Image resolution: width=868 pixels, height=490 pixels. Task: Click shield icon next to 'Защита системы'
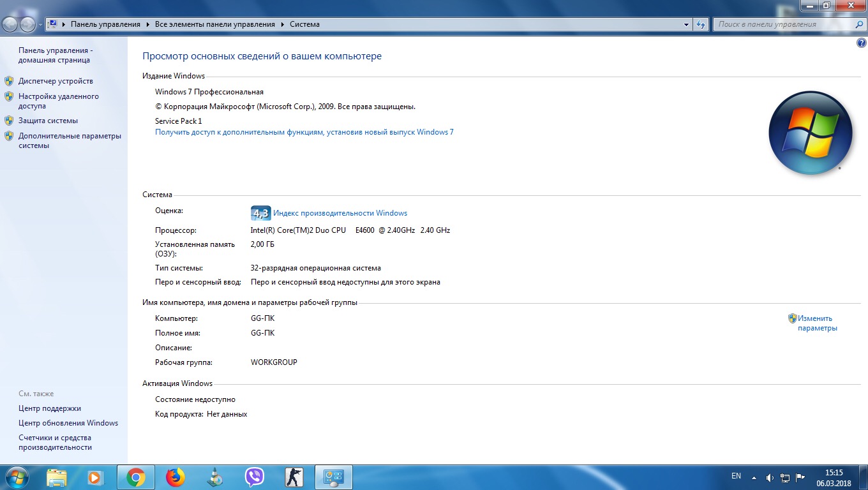pos(9,120)
